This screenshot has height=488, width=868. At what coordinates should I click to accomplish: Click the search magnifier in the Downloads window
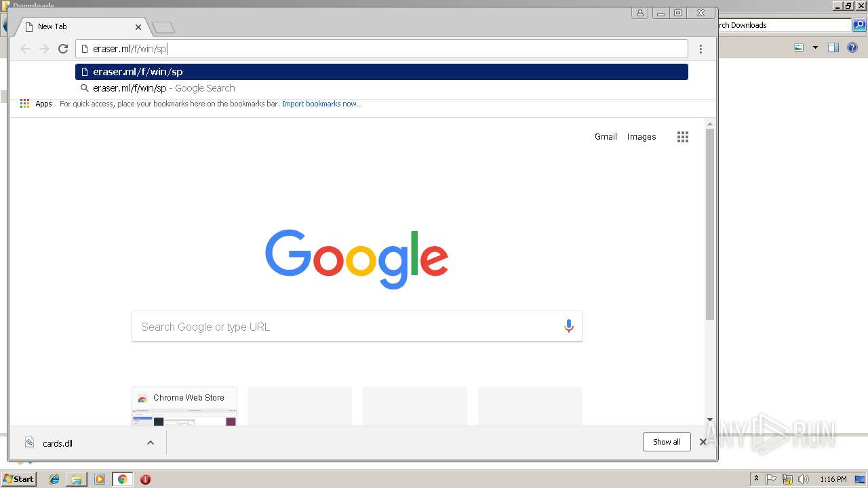point(859,25)
